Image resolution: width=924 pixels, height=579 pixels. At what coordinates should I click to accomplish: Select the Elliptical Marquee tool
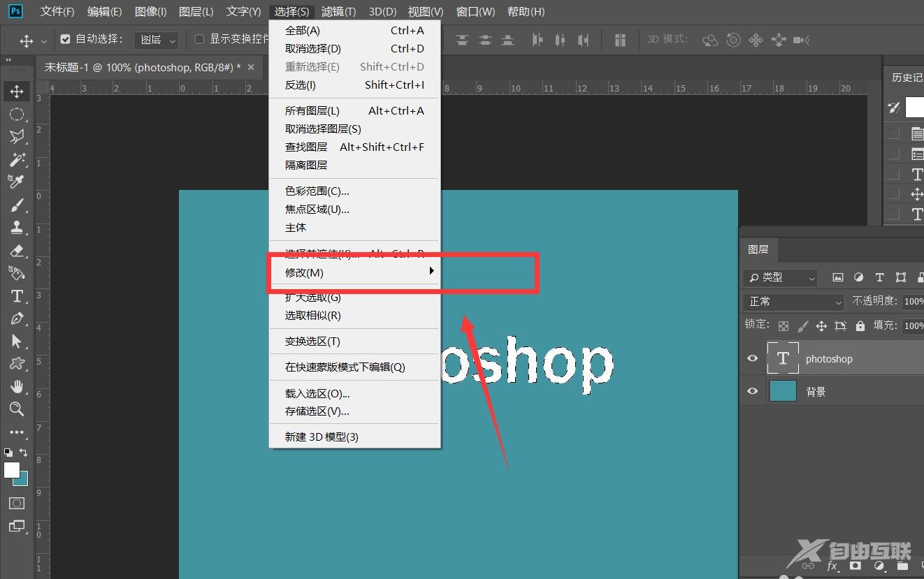tap(17, 114)
